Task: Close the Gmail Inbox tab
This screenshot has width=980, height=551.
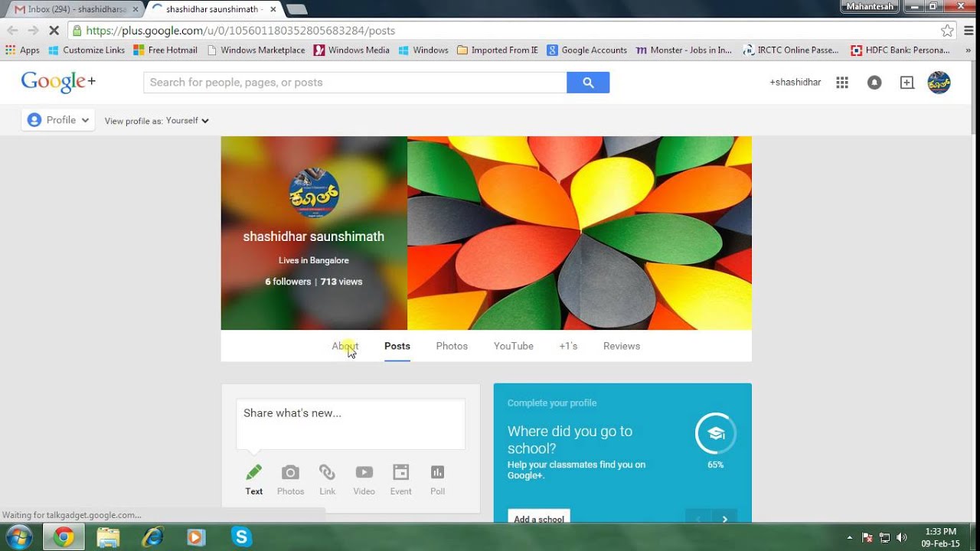Action: pyautogui.click(x=136, y=9)
